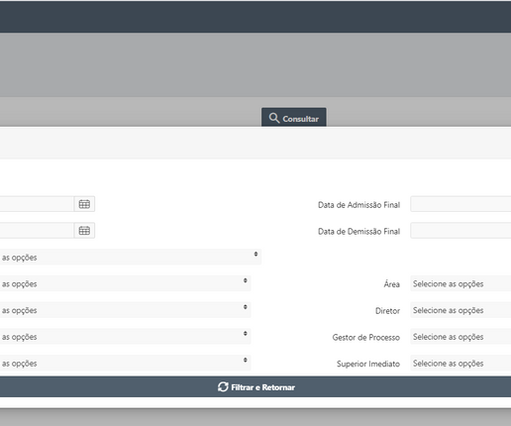Expand the left dropdown beside the Área row
Screen dimensions: 511x426
125,284
